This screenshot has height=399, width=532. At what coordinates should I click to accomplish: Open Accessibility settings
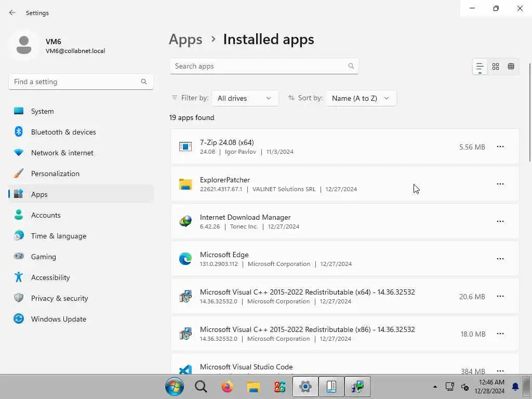(x=81, y=277)
